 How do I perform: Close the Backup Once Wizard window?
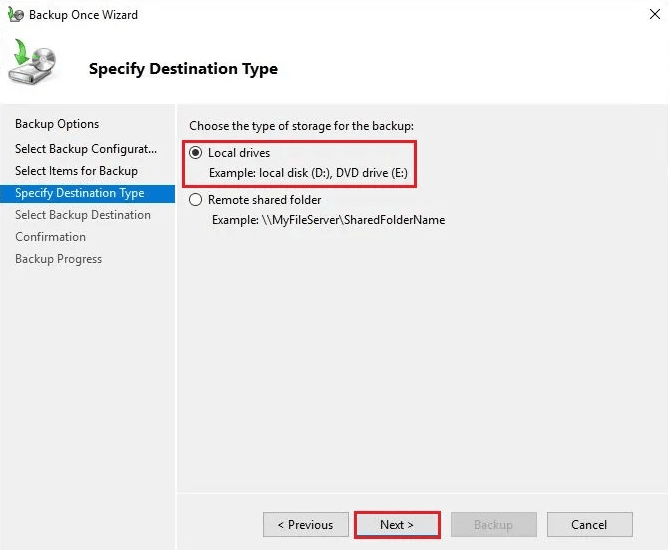pos(645,15)
